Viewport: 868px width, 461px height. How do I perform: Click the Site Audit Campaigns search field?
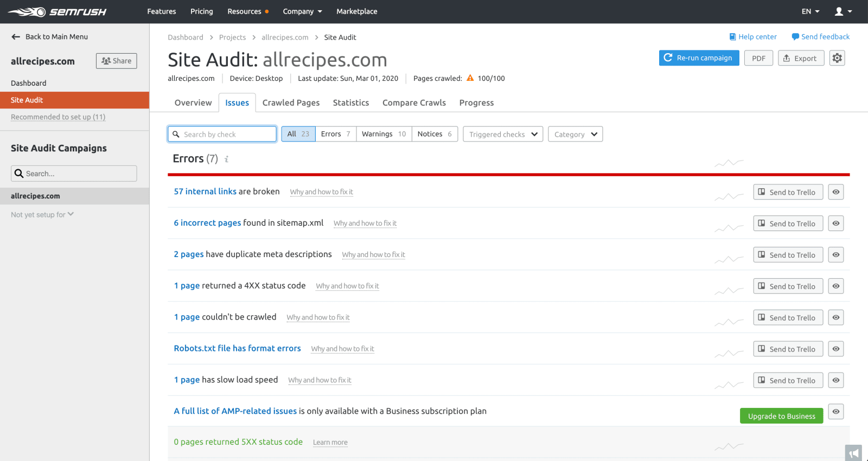click(74, 174)
